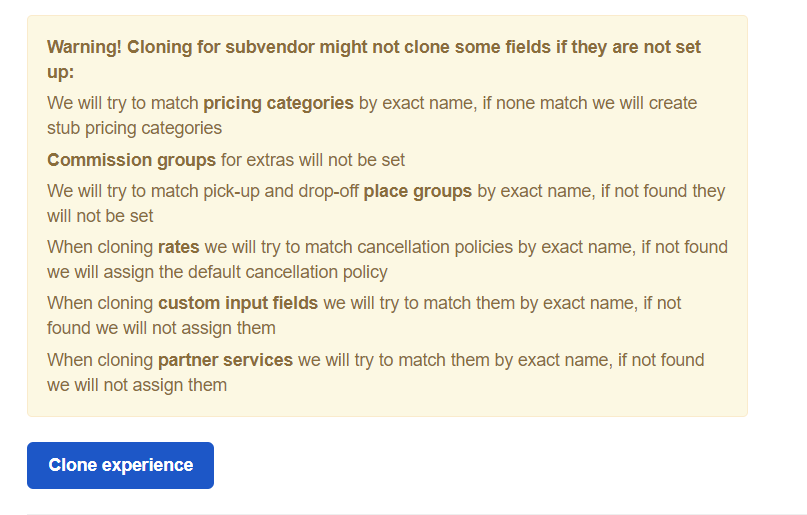Screen dimensions: 807x515
Task: Click the bold 'partner services' text
Action: coord(225,360)
